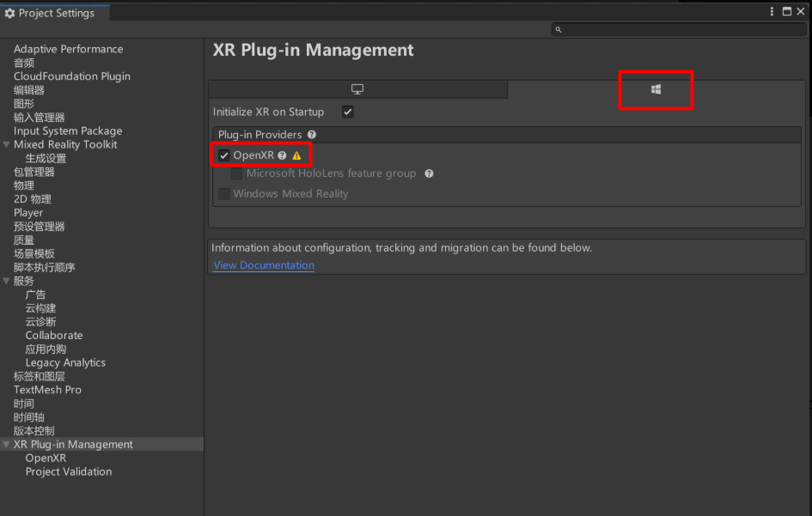Open the OpenXR help question mark
This screenshot has width=812, height=516.
click(x=282, y=155)
